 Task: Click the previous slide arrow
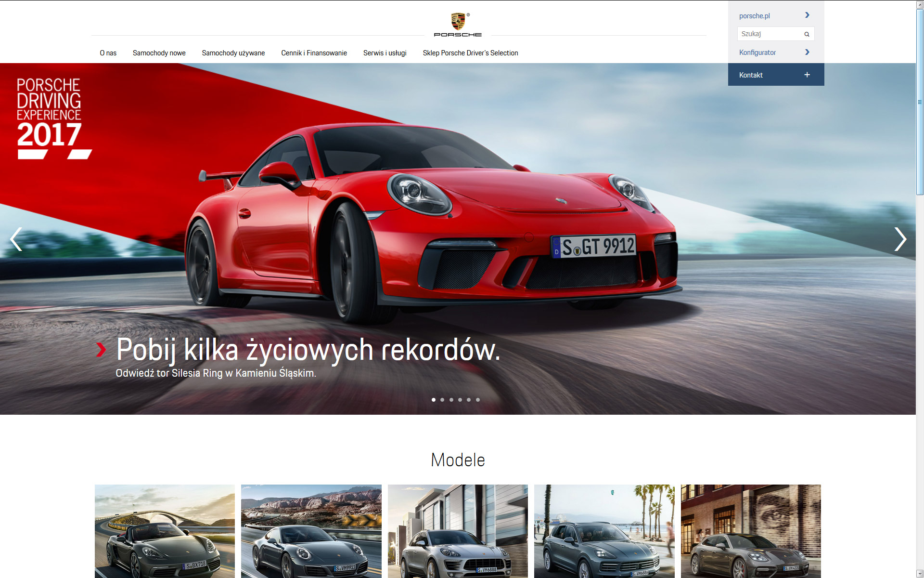(16, 239)
